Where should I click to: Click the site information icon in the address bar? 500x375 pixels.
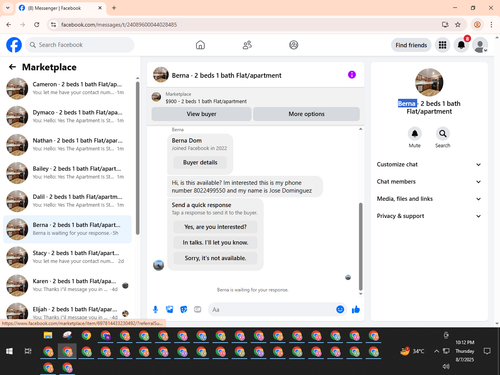[x=53, y=25]
